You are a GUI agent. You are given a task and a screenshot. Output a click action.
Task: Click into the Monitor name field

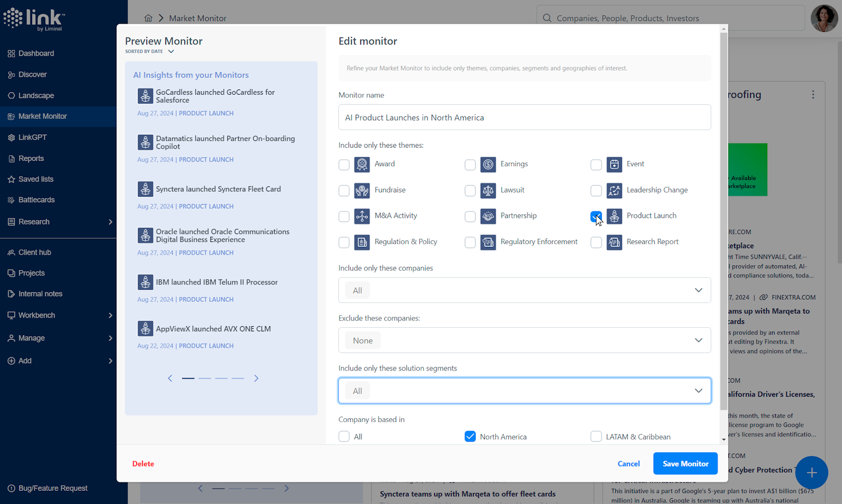coord(525,117)
